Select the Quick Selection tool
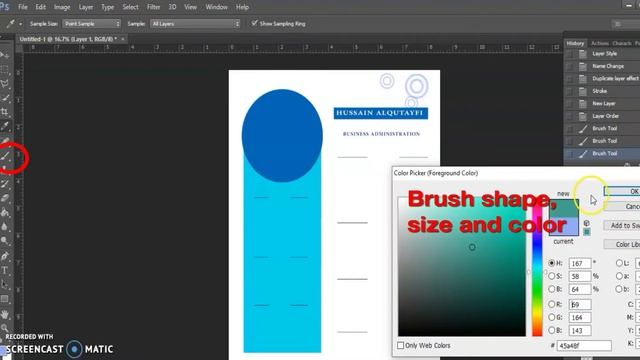 (x=5, y=98)
